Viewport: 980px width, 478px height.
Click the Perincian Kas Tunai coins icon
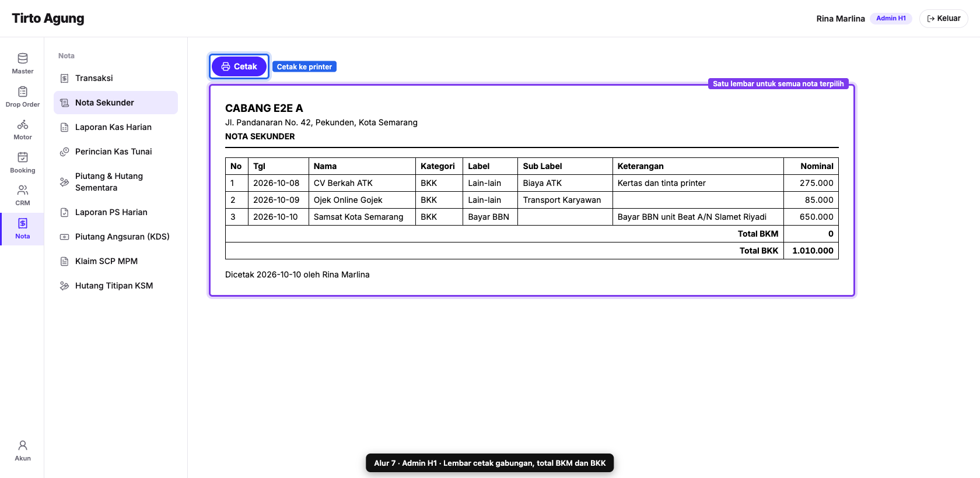coord(65,152)
